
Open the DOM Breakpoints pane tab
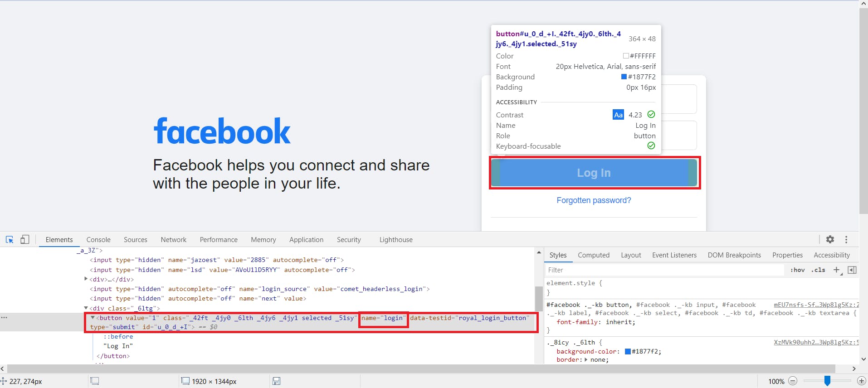pyautogui.click(x=734, y=255)
